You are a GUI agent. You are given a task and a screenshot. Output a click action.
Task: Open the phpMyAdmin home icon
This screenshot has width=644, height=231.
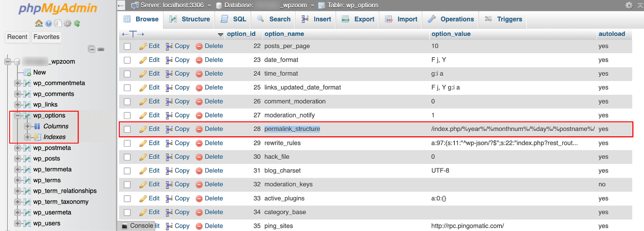(x=39, y=23)
